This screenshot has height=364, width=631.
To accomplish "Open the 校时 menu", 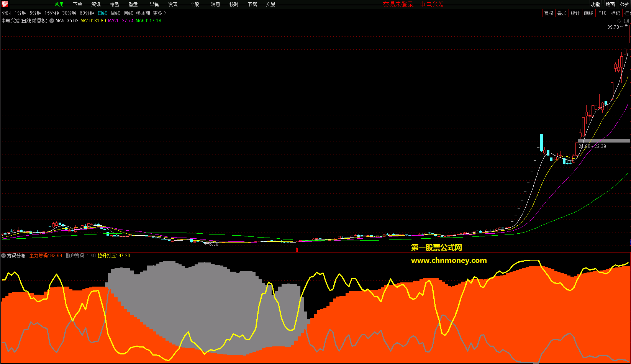I will pos(234,4).
